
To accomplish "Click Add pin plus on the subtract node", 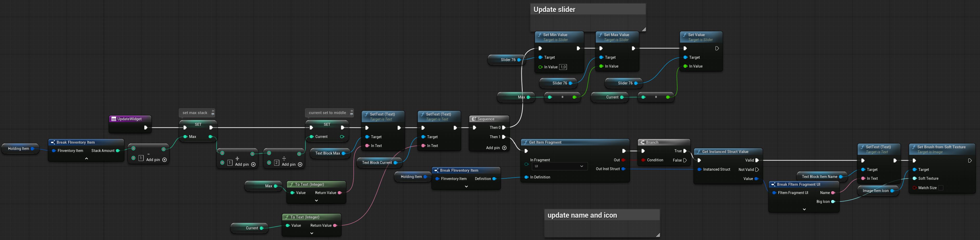I will [x=164, y=160].
